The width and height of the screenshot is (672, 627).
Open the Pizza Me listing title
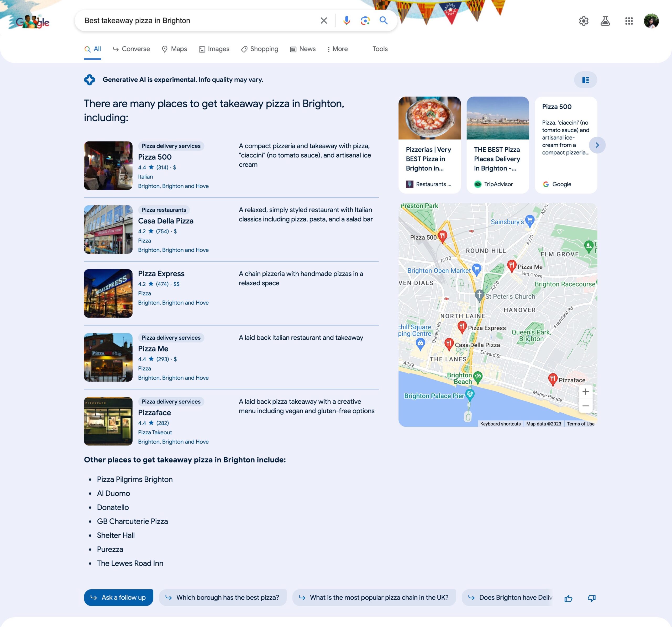coord(153,349)
